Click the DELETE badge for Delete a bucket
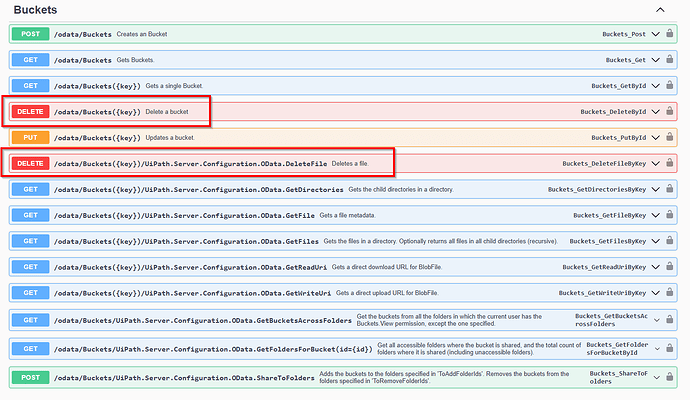The width and height of the screenshot is (690, 400). (30, 112)
